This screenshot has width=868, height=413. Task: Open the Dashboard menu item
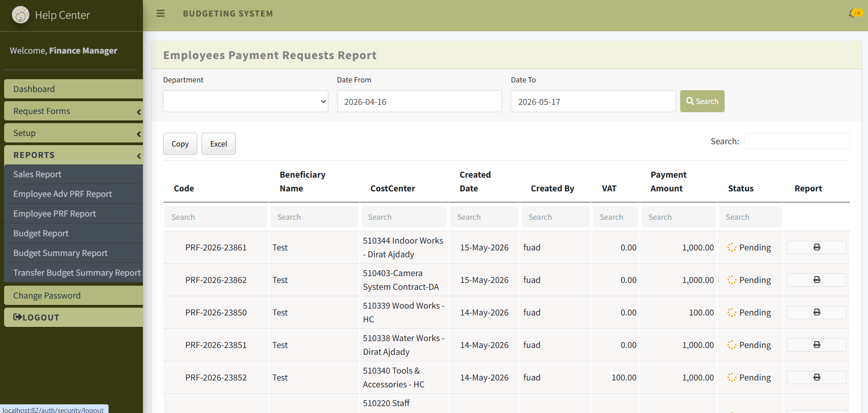[73, 89]
